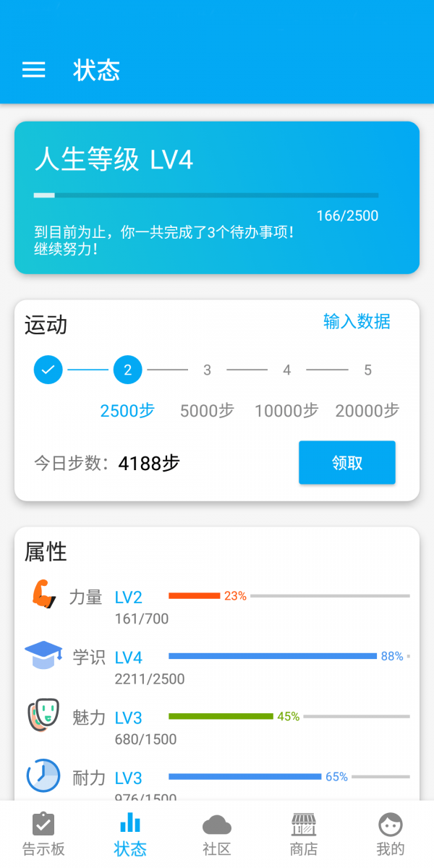Expand the 属性 attributes section
Screen dimensions: 434x868
[x=46, y=551]
